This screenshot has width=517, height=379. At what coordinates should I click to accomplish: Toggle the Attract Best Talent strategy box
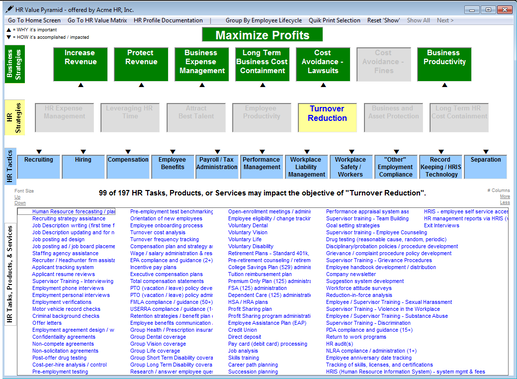tap(196, 117)
